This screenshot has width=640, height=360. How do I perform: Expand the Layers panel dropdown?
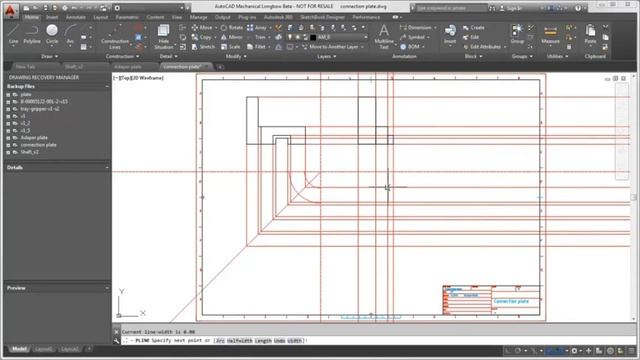[x=327, y=56]
